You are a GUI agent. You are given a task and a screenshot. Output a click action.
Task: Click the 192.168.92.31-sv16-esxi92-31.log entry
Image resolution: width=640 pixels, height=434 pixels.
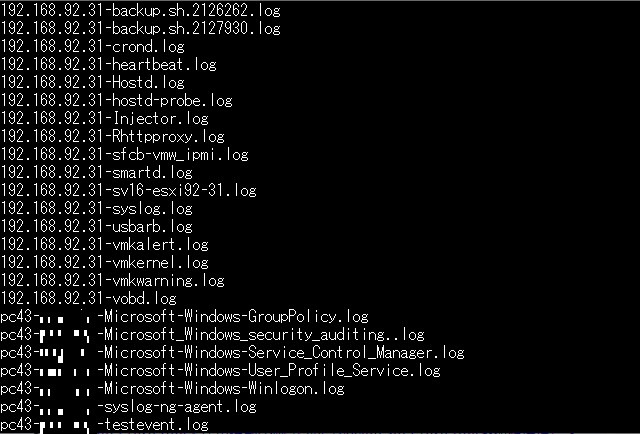click(128, 190)
